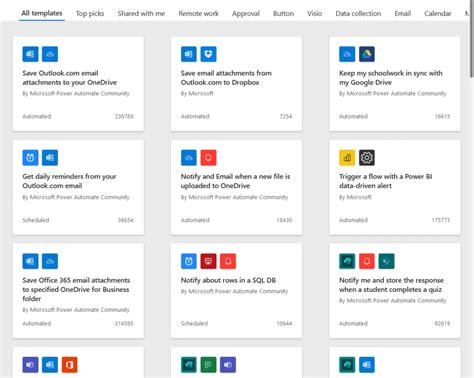Click Outlook icon on Save Office 365 email attachments card
474x378 pixels.
point(30,261)
